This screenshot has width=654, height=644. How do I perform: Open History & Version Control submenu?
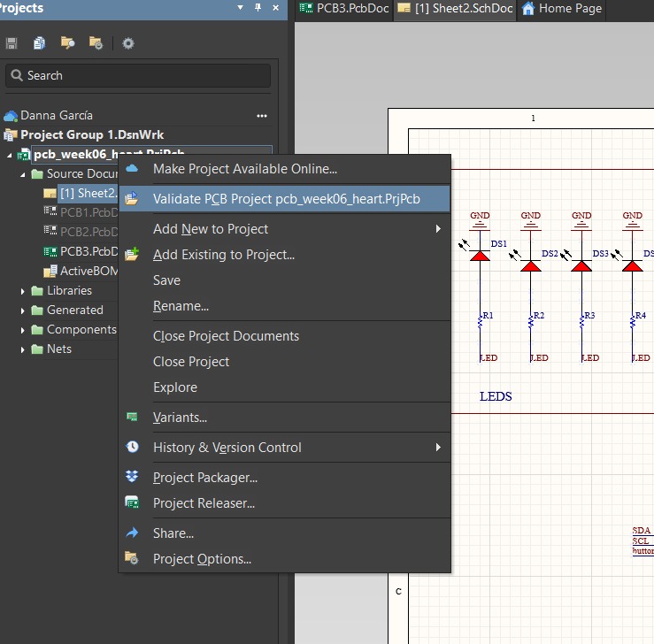pos(227,448)
